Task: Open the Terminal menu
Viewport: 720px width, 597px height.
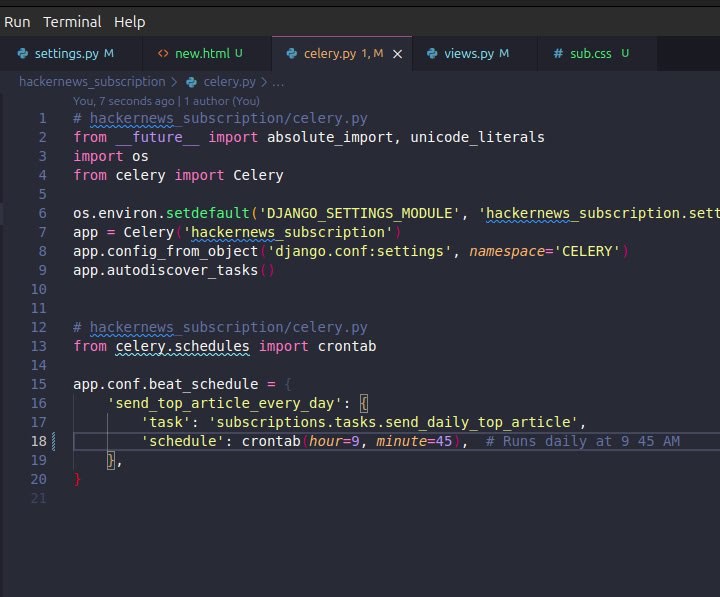Action: (x=72, y=22)
